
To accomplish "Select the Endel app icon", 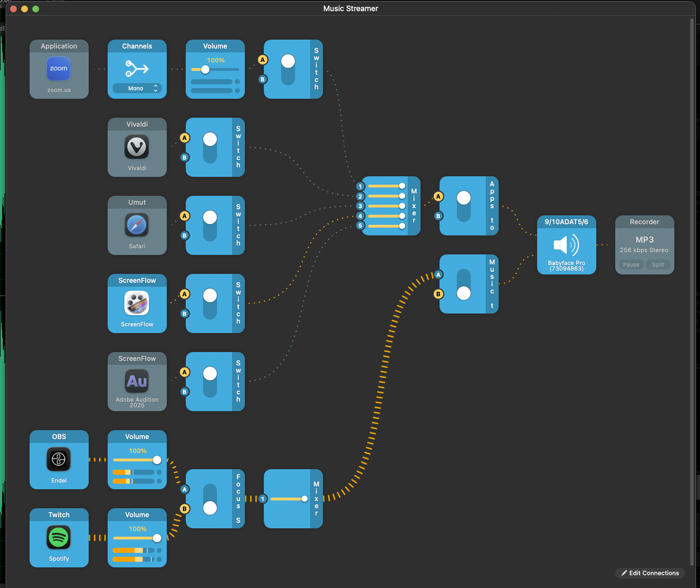I will click(59, 460).
